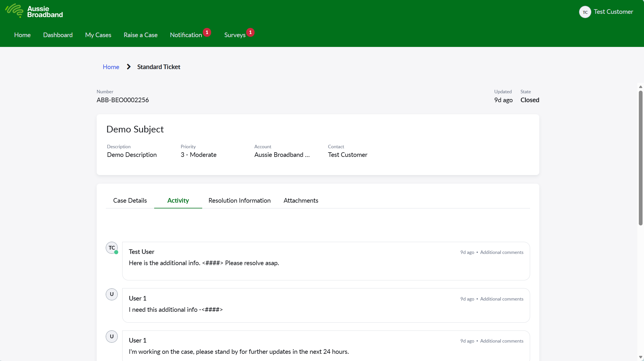This screenshot has width=644, height=361.
Task: Click Test User's TC avatar in activity
Action: [112, 248]
